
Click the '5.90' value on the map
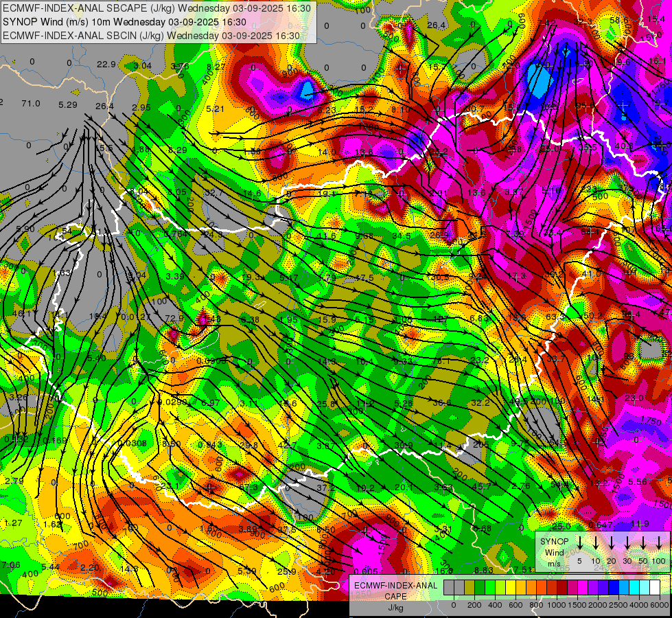tap(25, 229)
